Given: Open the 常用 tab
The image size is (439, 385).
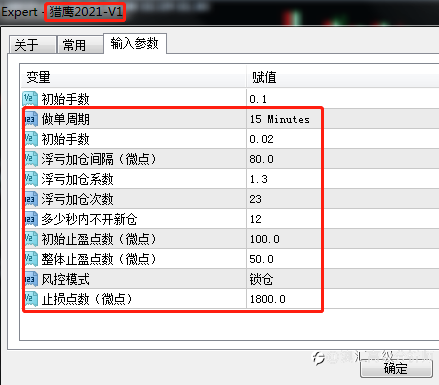Looking at the screenshot, I should point(80,45).
